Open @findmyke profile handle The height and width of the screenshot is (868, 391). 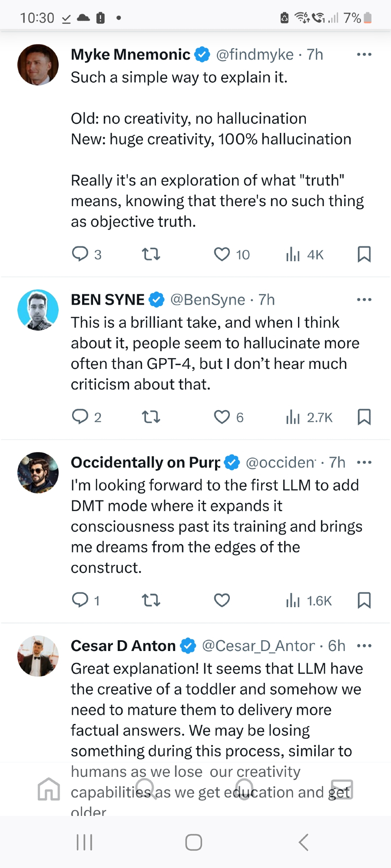(x=255, y=55)
